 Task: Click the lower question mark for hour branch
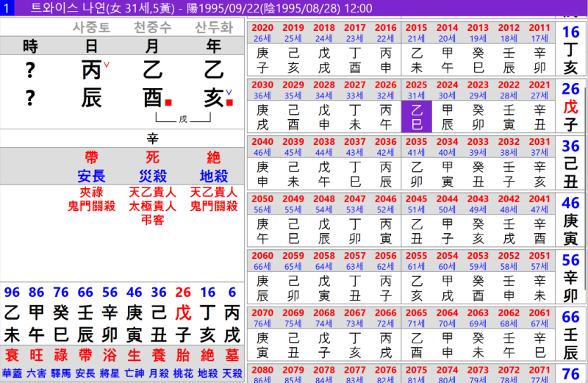[30, 99]
